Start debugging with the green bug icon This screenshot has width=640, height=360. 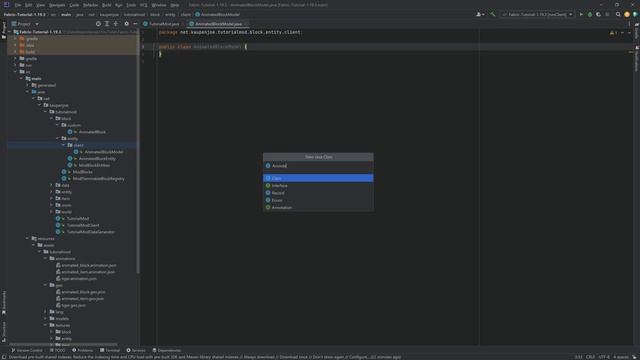[590, 14]
